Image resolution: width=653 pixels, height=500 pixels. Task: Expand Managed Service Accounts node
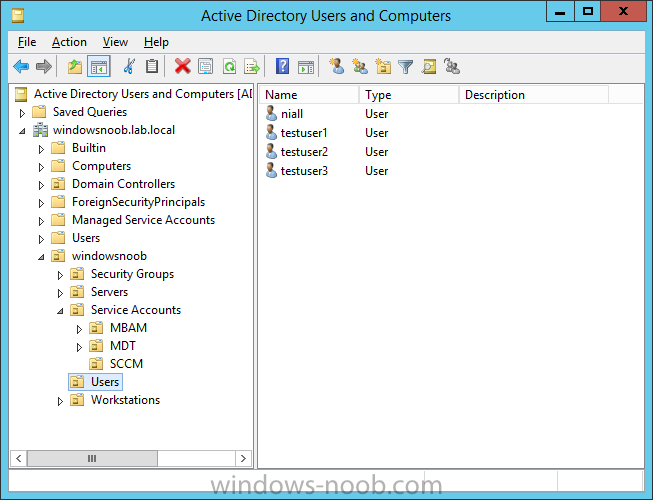41,221
